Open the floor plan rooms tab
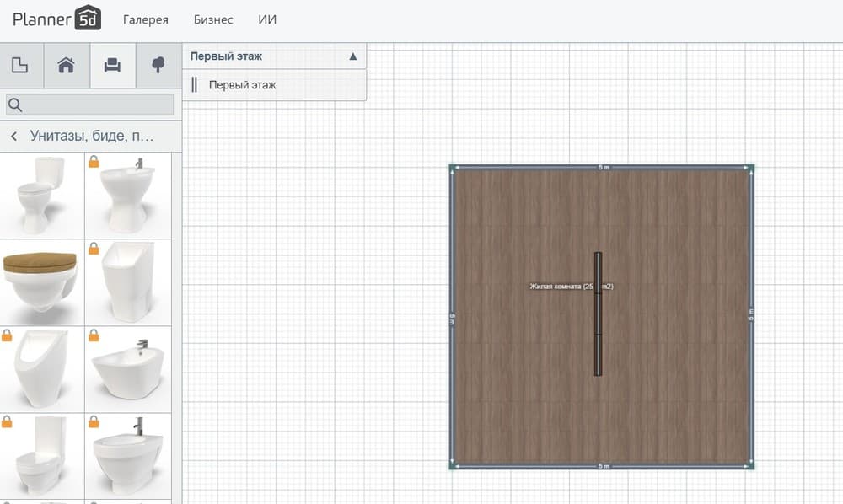 [22, 66]
